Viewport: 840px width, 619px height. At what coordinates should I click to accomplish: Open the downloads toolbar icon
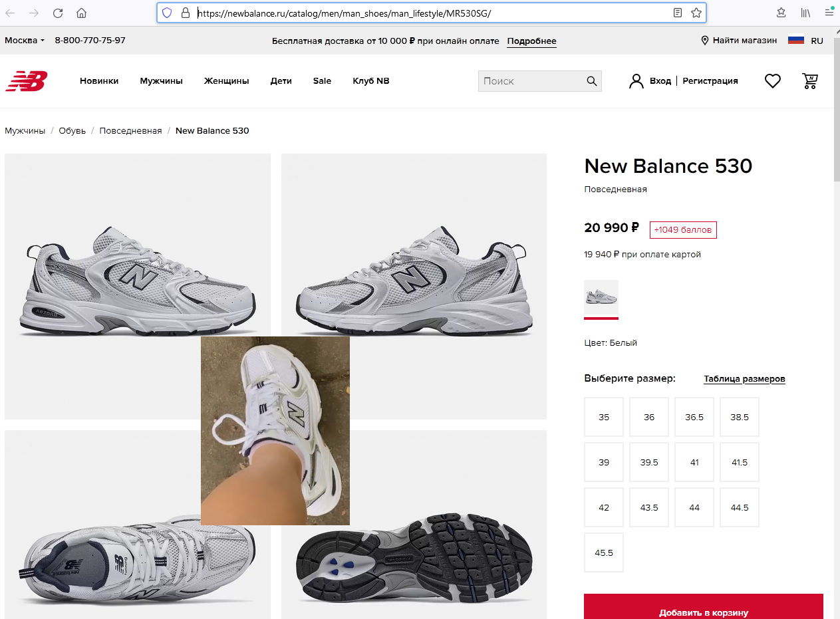(x=781, y=13)
